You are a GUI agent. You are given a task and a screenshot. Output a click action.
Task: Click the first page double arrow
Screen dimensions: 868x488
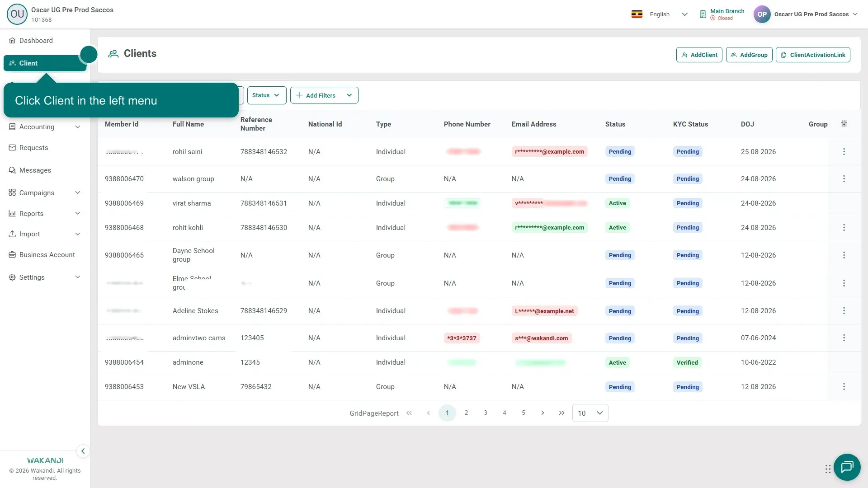409,413
